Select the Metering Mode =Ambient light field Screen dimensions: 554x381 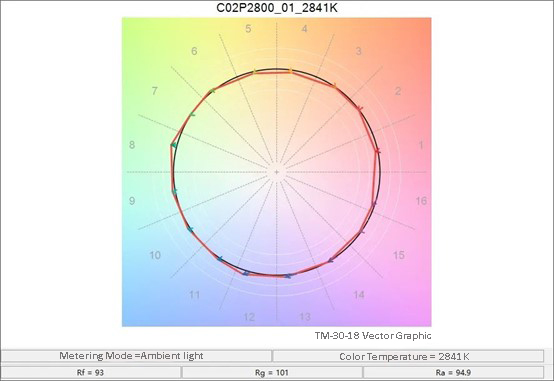coord(136,356)
